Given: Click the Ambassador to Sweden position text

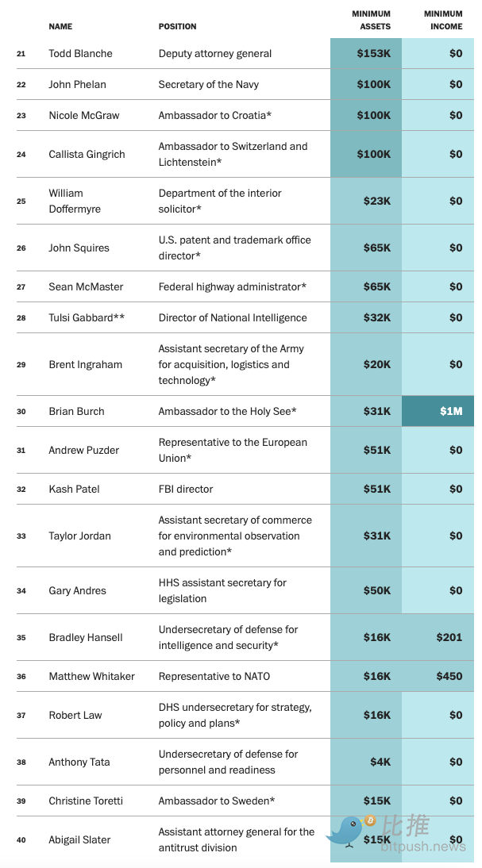Looking at the screenshot, I should (x=217, y=801).
